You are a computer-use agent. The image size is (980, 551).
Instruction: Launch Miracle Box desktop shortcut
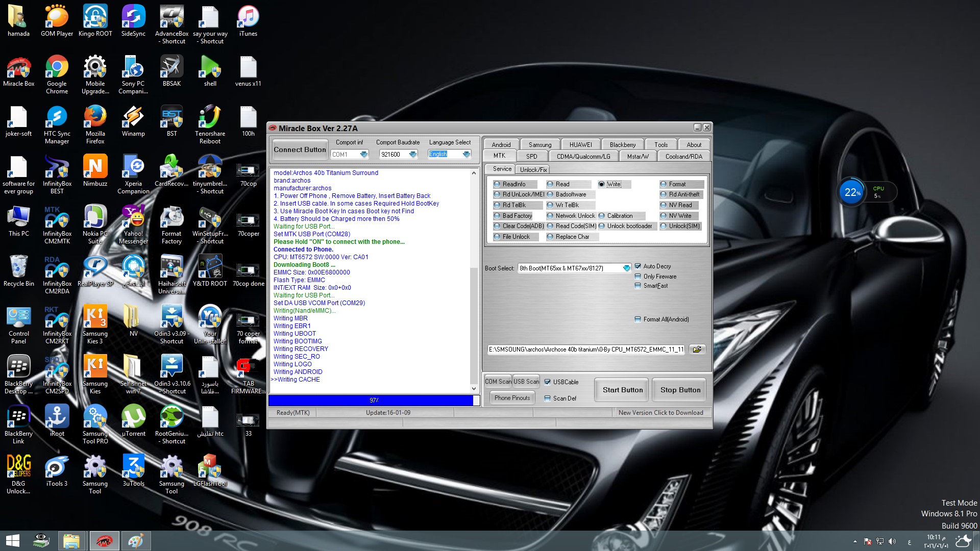[18, 71]
